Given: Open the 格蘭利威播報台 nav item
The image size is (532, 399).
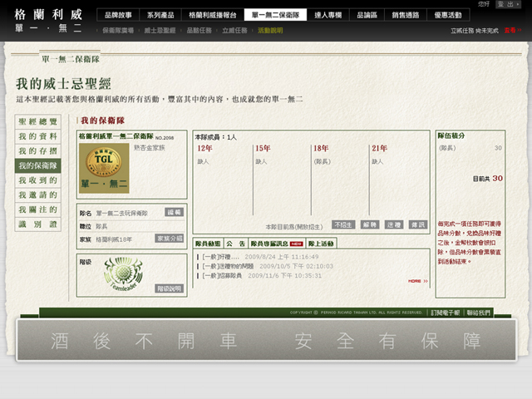Looking at the screenshot, I should pos(213,15).
